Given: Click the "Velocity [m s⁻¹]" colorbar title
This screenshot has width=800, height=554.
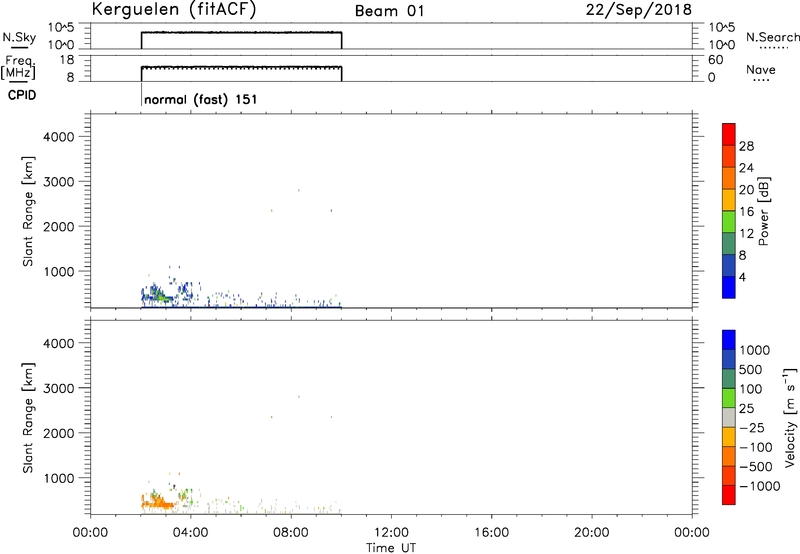Looking at the screenshot, I should [x=790, y=417].
